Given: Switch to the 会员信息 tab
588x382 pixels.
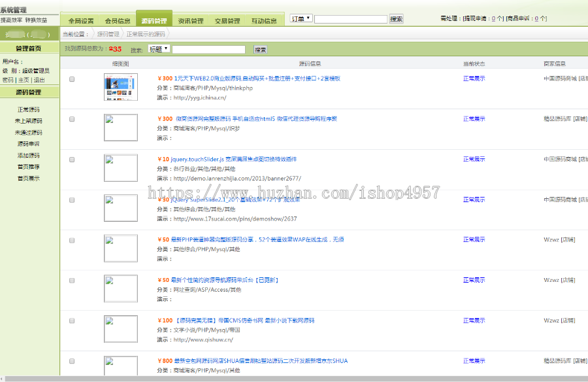Looking at the screenshot, I should (x=118, y=21).
